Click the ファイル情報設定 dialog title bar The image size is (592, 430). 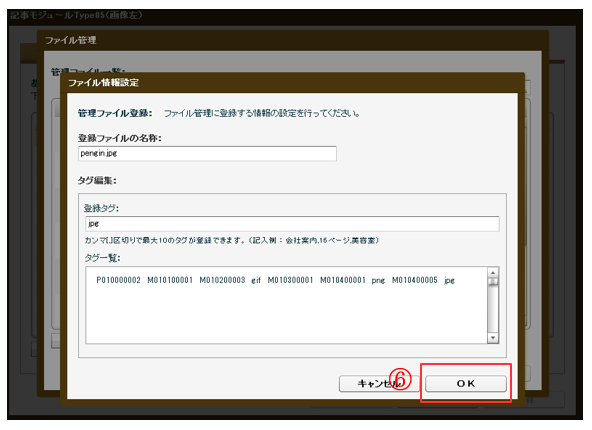click(292, 83)
